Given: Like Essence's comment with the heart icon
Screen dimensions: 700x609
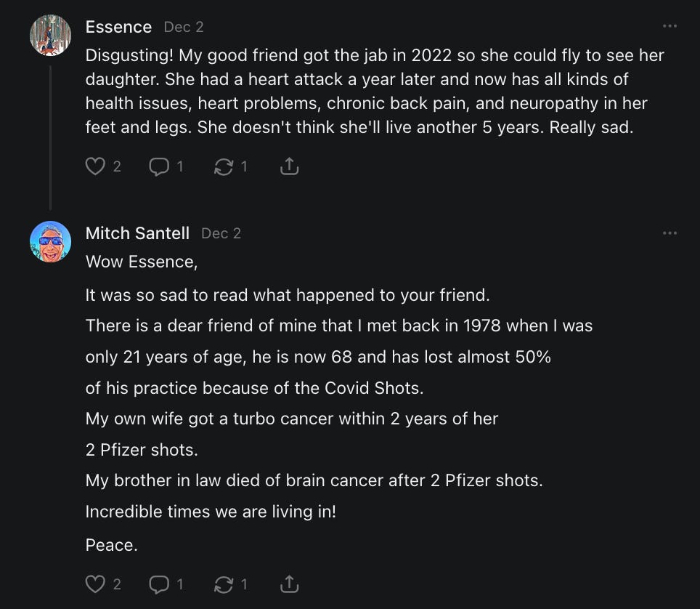Looking at the screenshot, I should [95, 167].
